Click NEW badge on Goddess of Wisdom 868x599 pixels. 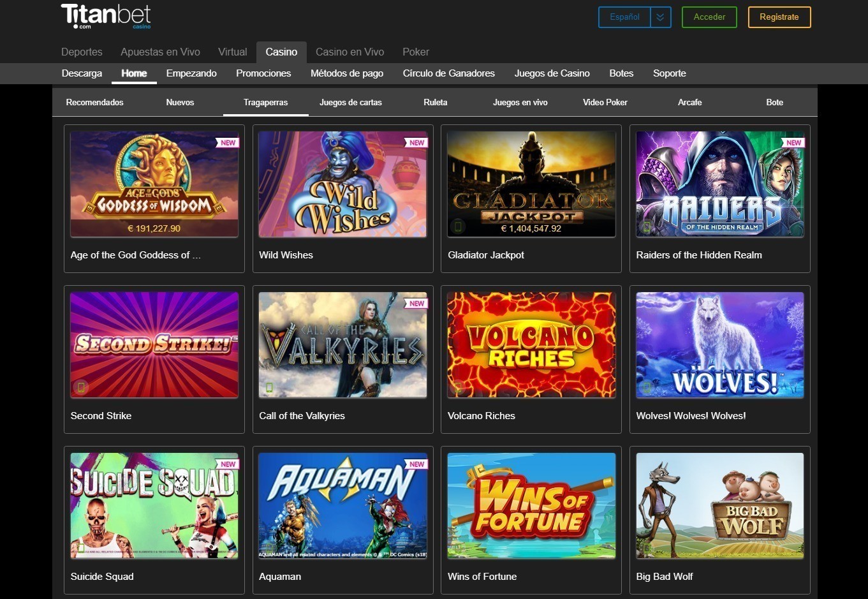[228, 143]
